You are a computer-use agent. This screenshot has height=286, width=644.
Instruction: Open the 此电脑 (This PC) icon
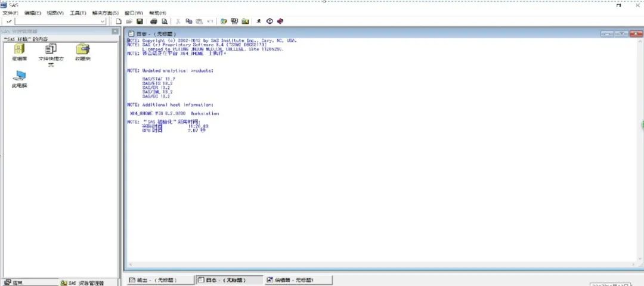click(x=19, y=77)
